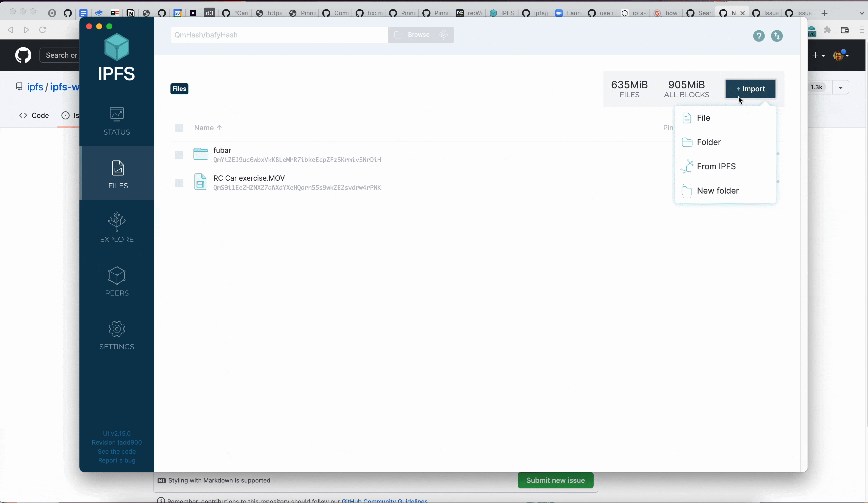Open the Settings page in IPFS sidebar
This screenshot has width=868, height=503.
coord(117,335)
